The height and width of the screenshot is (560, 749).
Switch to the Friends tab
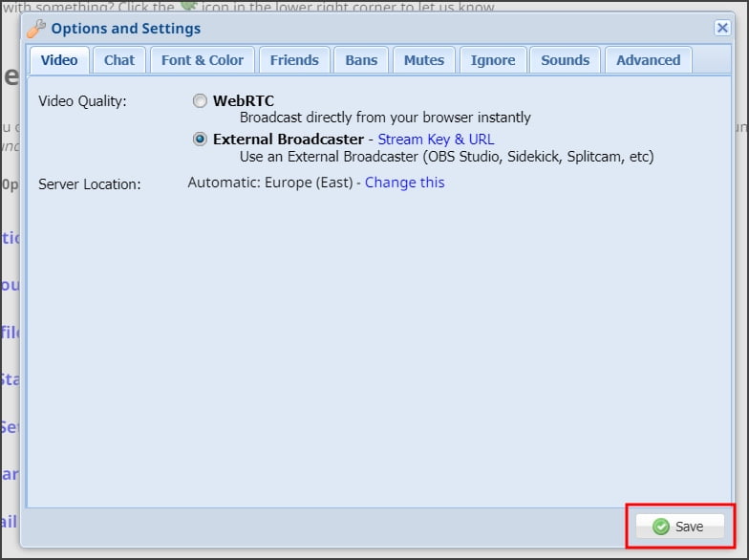[294, 60]
